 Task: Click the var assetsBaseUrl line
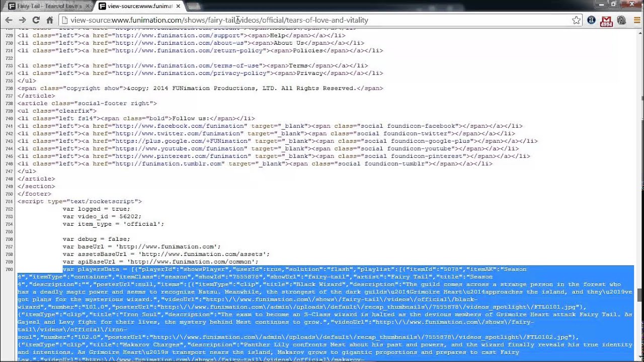click(x=166, y=254)
